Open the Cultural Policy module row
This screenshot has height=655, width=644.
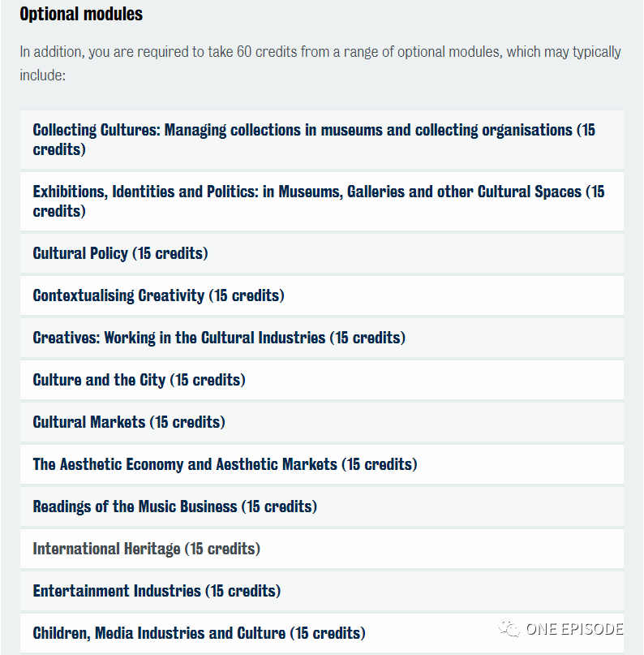click(x=321, y=253)
